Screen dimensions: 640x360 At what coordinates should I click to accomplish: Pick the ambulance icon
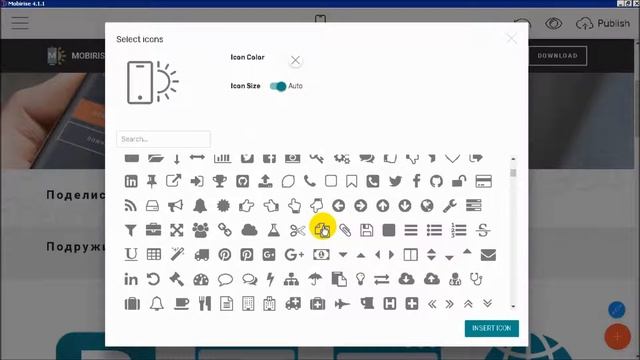point(293,304)
